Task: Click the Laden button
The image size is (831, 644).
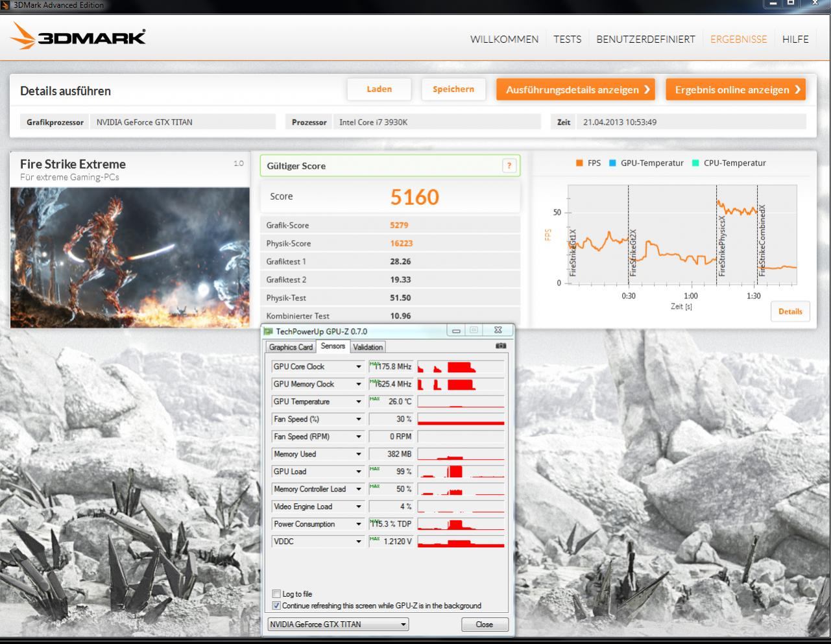Action: [x=379, y=89]
